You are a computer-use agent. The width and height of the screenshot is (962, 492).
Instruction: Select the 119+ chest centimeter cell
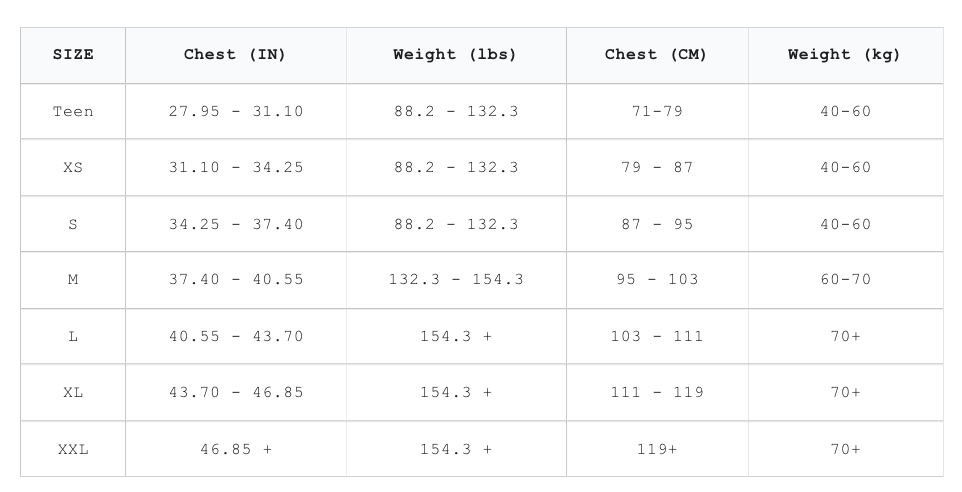tap(657, 449)
